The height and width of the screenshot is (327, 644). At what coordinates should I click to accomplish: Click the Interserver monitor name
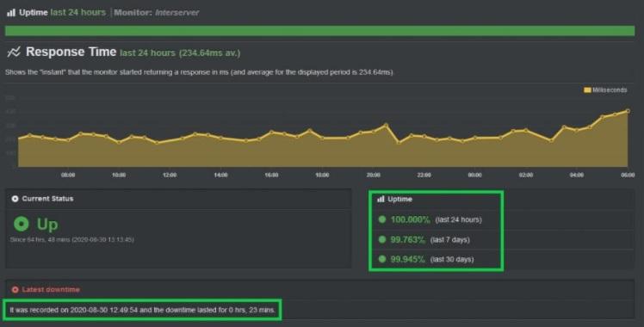click(x=177, y=13)
